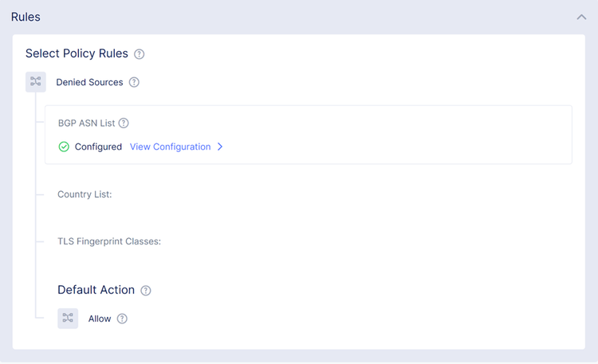Open help for Select Policy Rules
Image resolution: width=598 pixels, height=364 pixels.
pos(140,54)
